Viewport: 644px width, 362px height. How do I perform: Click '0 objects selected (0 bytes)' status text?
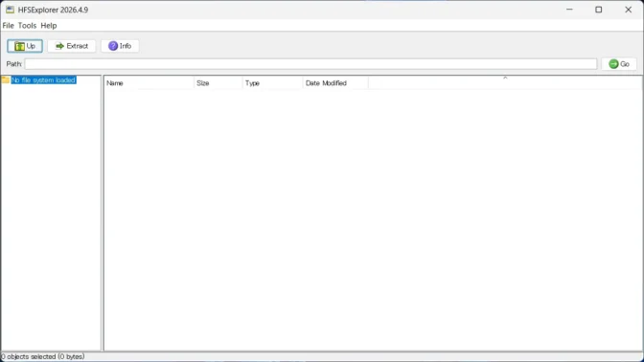click(x=43, y=356)
